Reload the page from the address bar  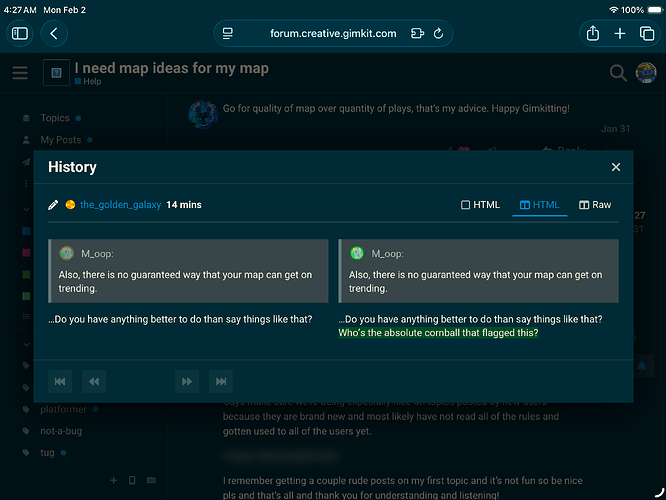pyautogui.click(x=439, y=33)
